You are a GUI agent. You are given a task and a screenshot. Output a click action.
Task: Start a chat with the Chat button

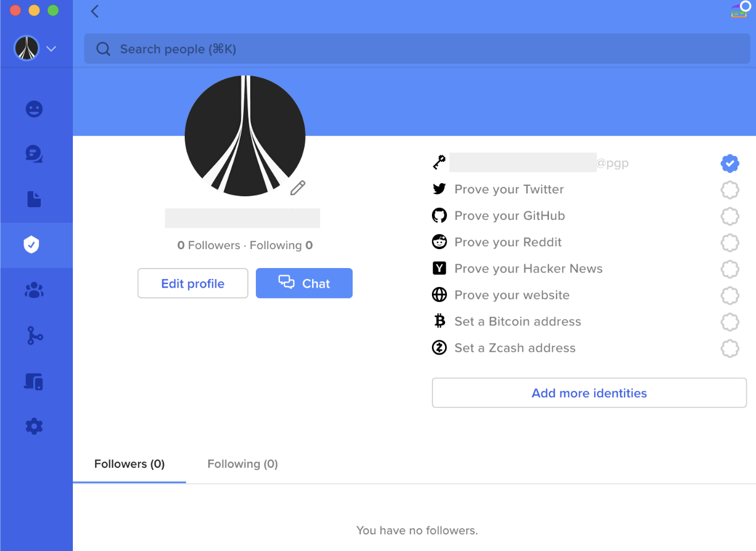304,284
